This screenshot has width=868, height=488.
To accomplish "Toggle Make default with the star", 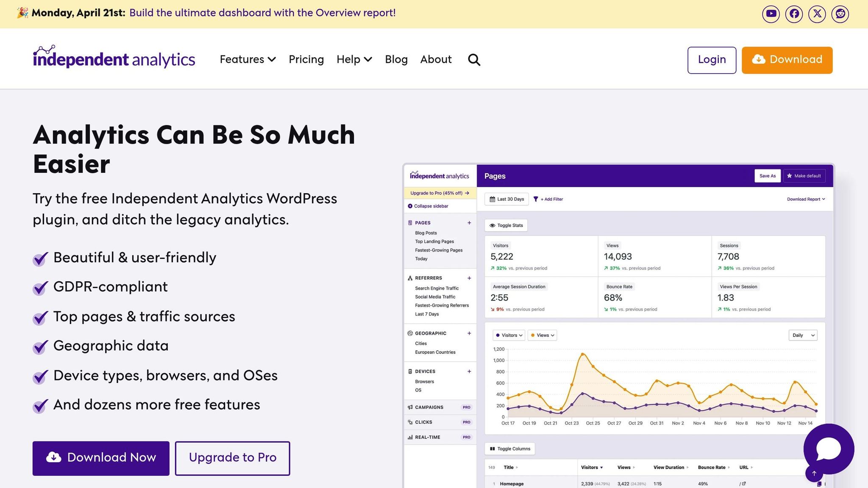I will click(x=804, y=175).
